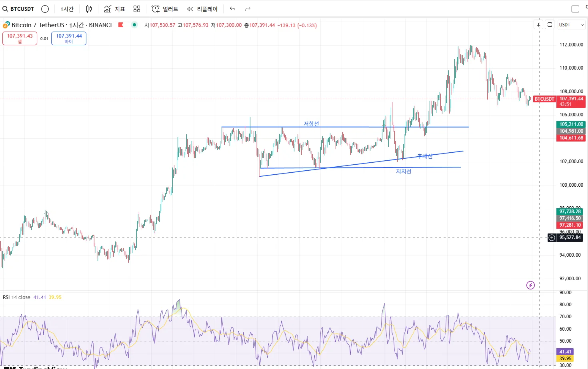The image size is (588, 369).
Task: Open the BTCUSDT symbol search
Action: click(x=18, y=9)
